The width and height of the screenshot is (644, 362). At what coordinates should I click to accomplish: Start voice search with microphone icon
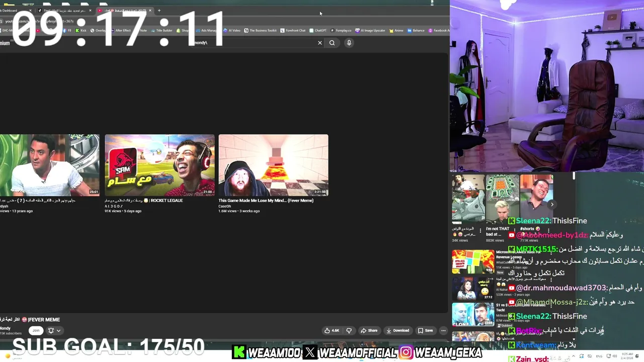[x=349, y=43]
